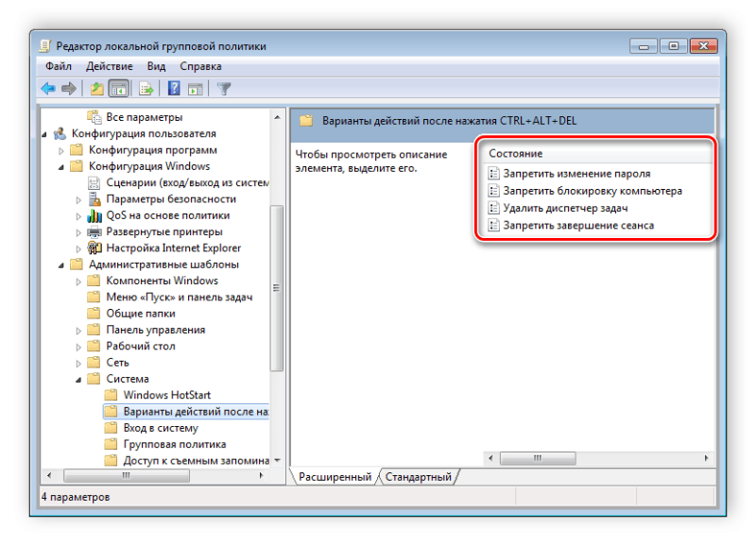Click the Конфигурация пользователя user icon

point(60,133)
